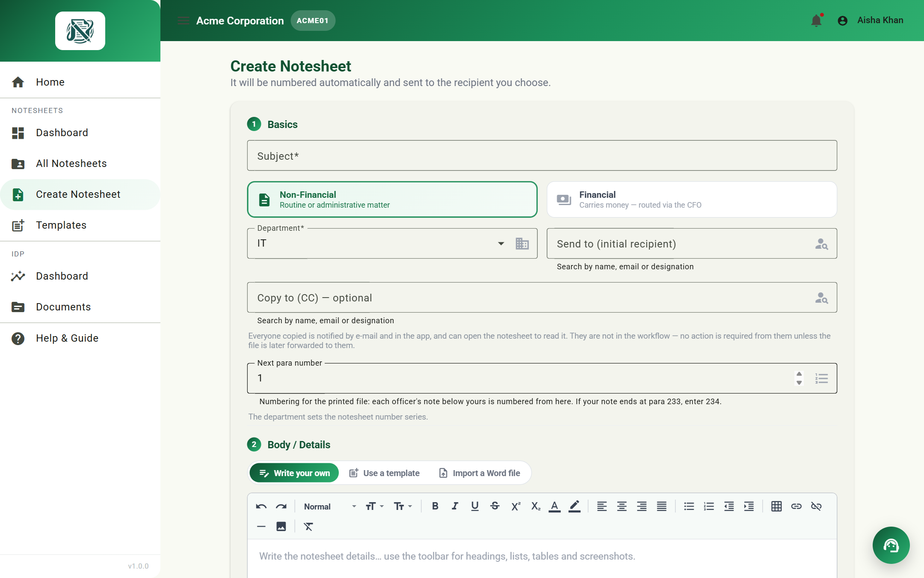Viewport: 924px width, 578px height.
Task: Insert an image into the editor
Action: pos(281,526)
